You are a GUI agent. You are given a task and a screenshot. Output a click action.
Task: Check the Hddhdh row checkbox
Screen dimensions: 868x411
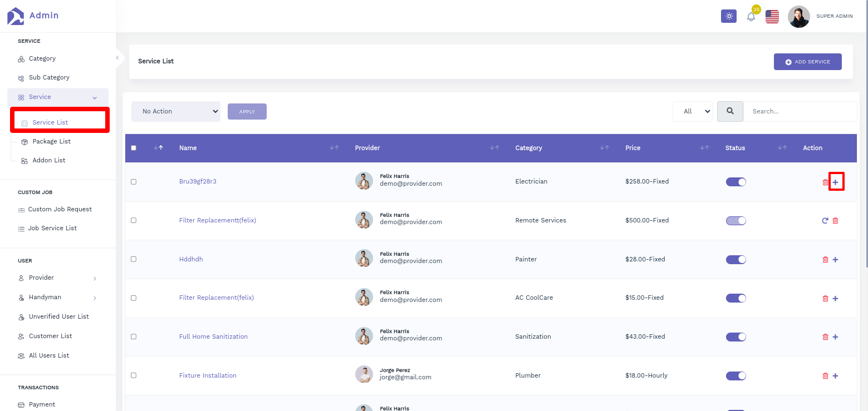point(134,259)
